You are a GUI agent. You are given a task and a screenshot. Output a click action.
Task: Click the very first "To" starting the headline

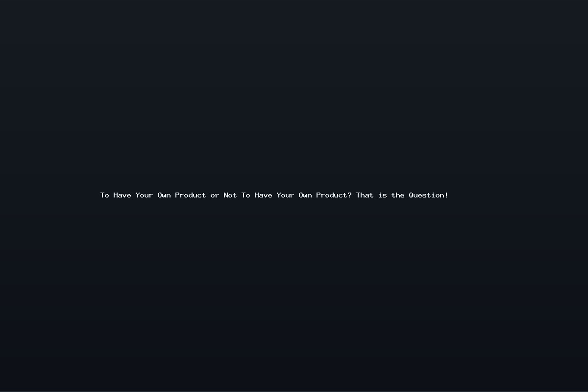(x=104, y=195)
